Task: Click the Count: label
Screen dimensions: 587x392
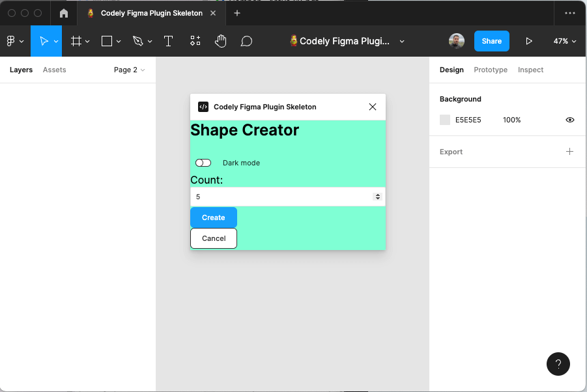Action: point(207,180)
